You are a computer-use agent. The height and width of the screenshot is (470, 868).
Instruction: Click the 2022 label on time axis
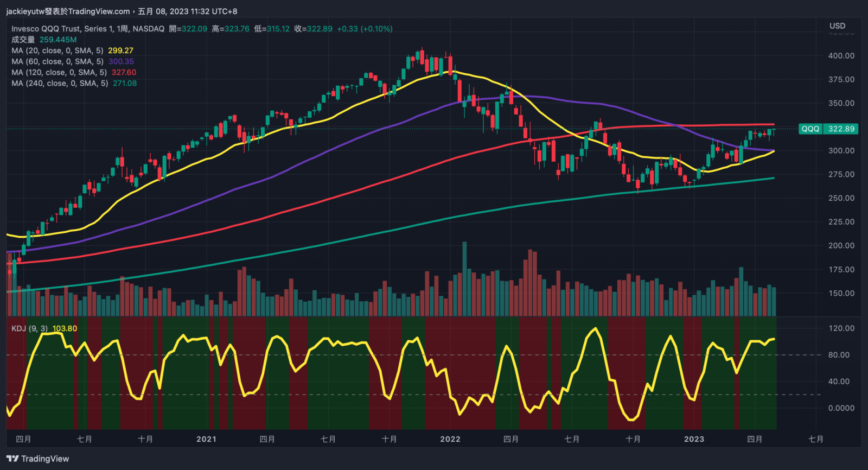point(450,439)
